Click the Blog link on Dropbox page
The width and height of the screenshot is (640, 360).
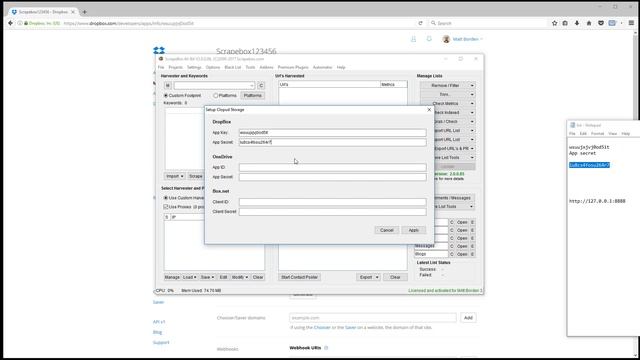(157, 332)
